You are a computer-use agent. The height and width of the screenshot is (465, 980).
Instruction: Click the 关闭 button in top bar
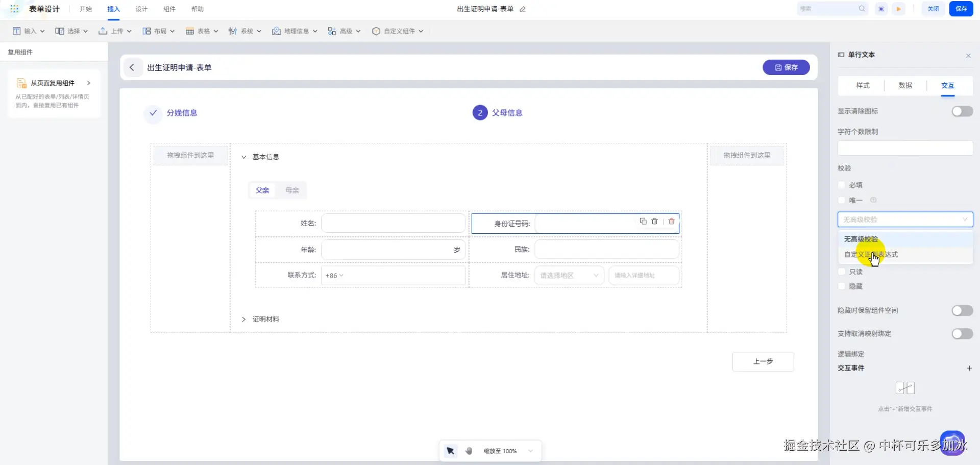[x=933, y=9]
